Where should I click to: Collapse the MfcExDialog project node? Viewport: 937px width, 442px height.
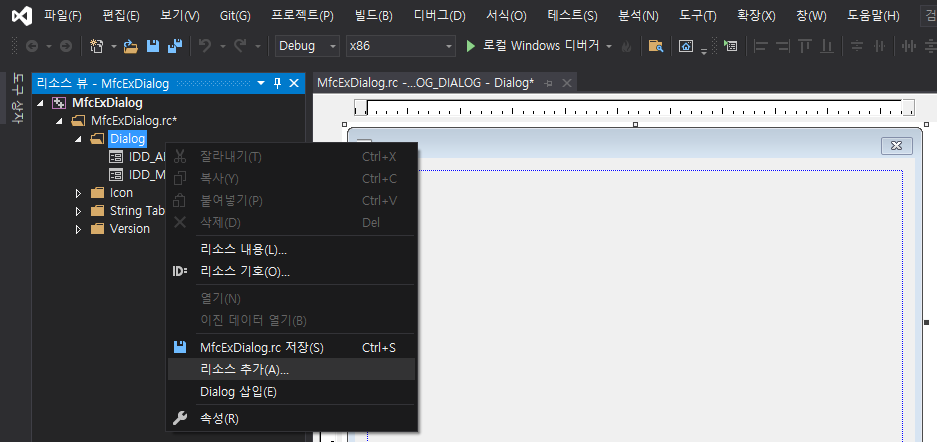[x=41, y=103]
